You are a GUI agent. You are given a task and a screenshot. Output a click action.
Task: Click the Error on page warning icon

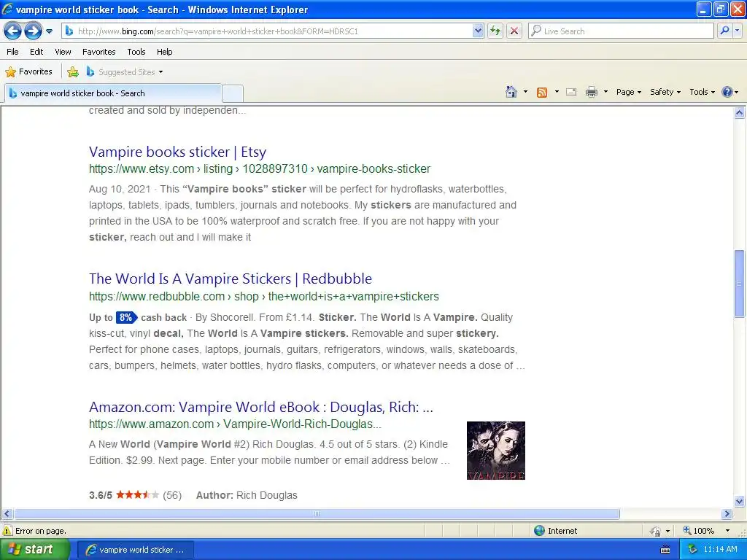(x=7, y=531)
